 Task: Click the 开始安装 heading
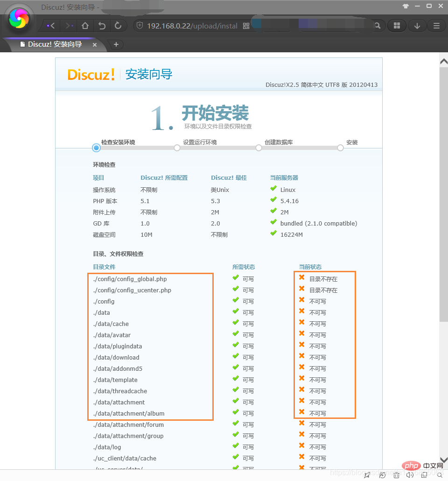215,113
